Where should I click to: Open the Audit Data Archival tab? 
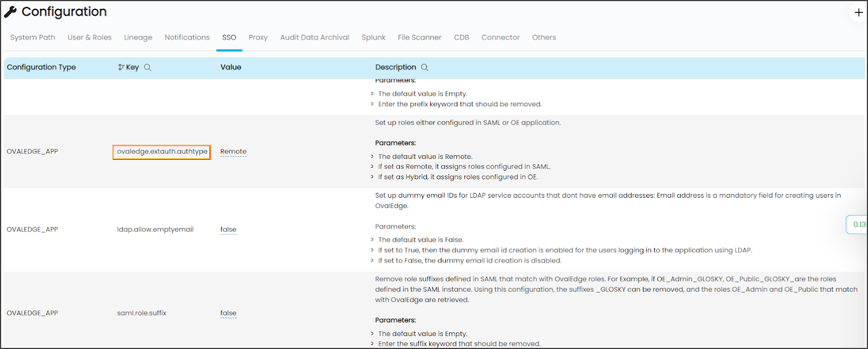click(315, 37)
